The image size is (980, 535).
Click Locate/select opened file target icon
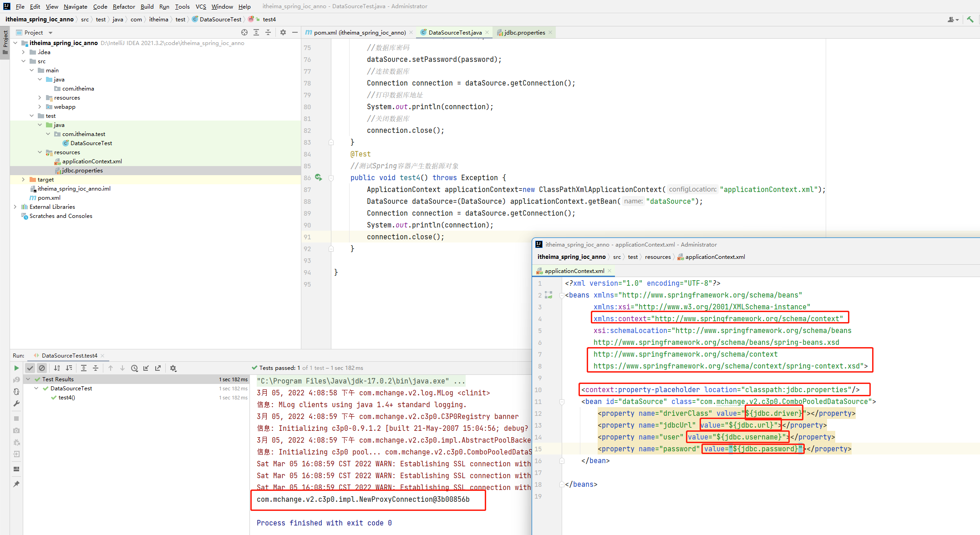click(x=244, y=32)
